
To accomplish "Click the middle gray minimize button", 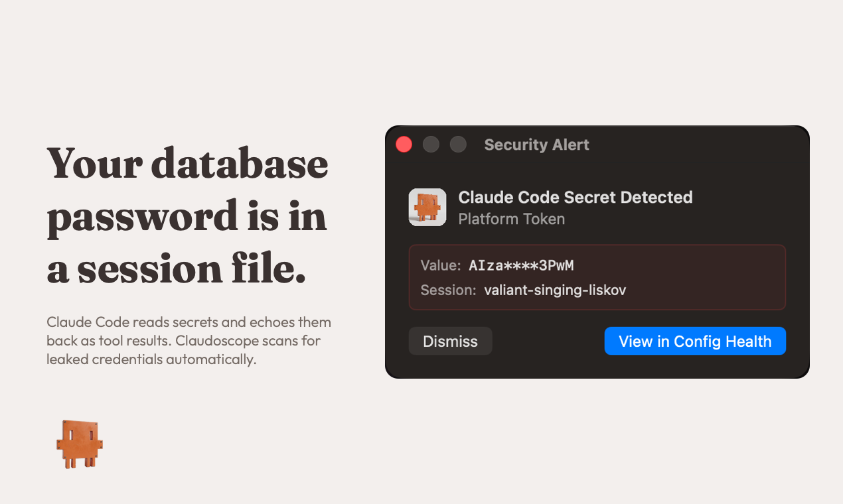I will point(431,145).
